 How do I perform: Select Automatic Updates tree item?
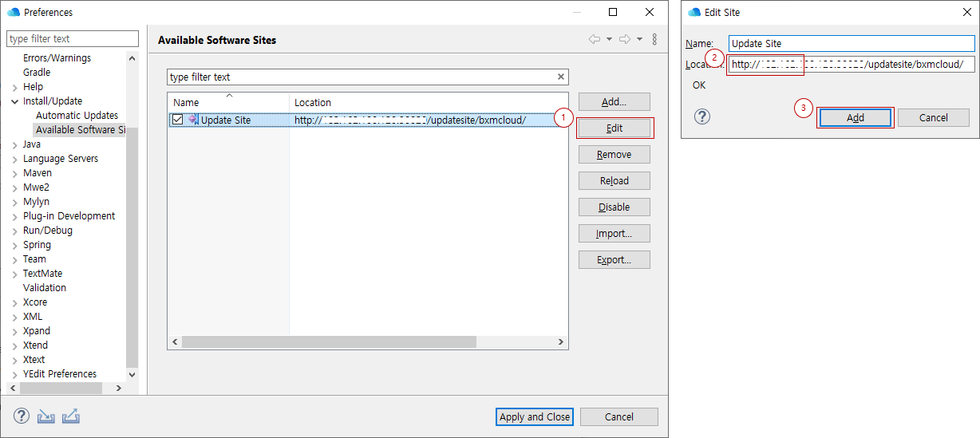pos(77,116)
